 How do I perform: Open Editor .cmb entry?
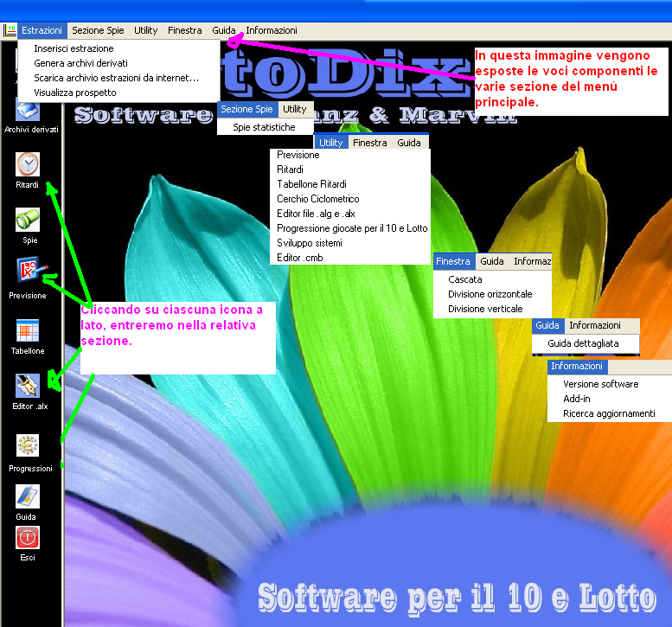(x=300, y=258)
